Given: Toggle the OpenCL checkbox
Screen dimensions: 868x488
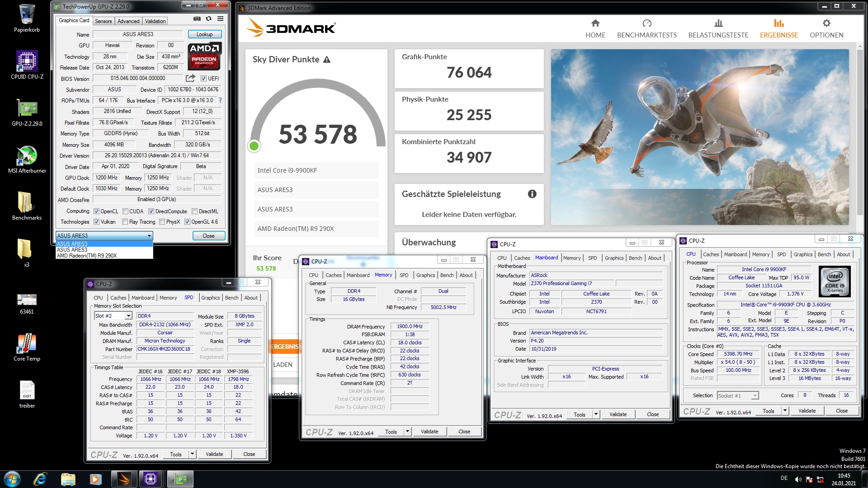Looking at the screenshot, I should (96, 211).
